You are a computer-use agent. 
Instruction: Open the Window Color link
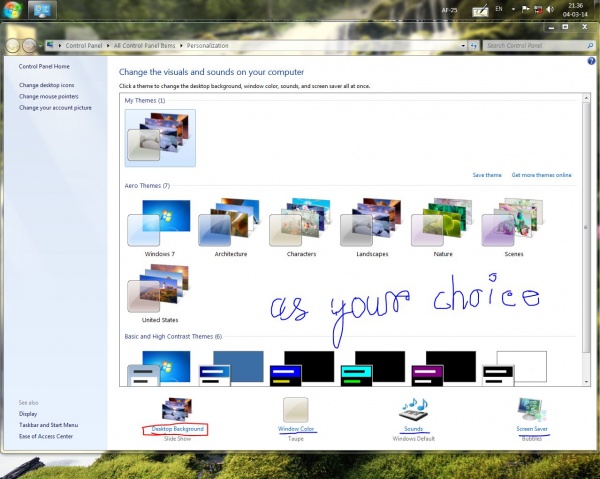point(296,429)
